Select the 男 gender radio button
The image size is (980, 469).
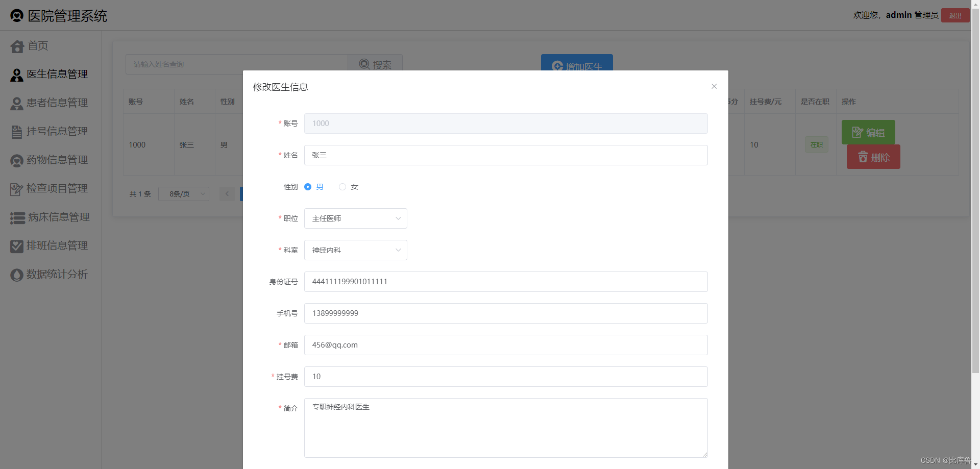click(308, 187)
